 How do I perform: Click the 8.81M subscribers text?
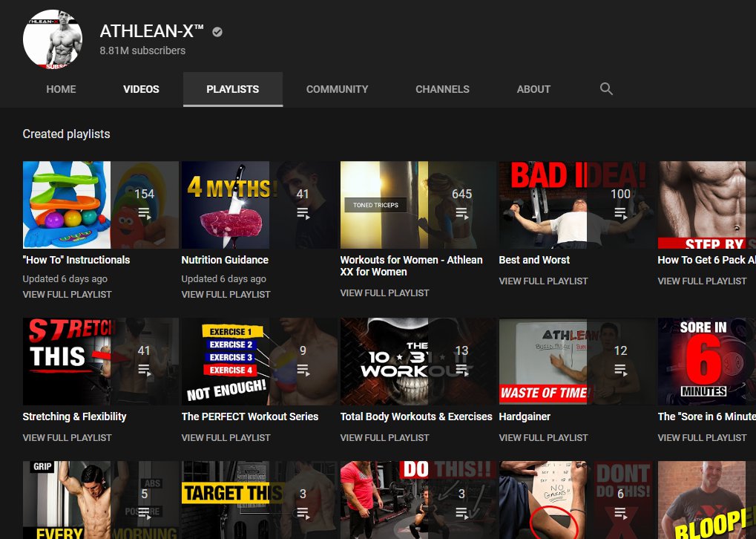point(142,50)
